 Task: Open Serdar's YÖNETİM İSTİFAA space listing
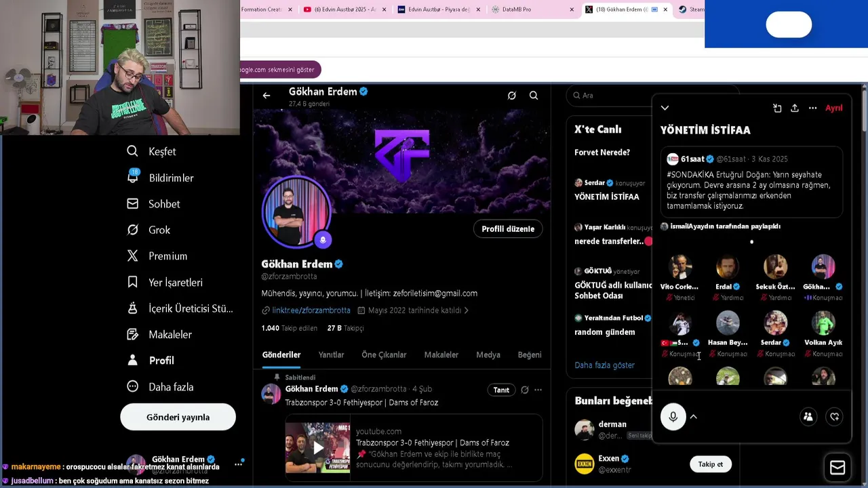click(x=610, y=190)
